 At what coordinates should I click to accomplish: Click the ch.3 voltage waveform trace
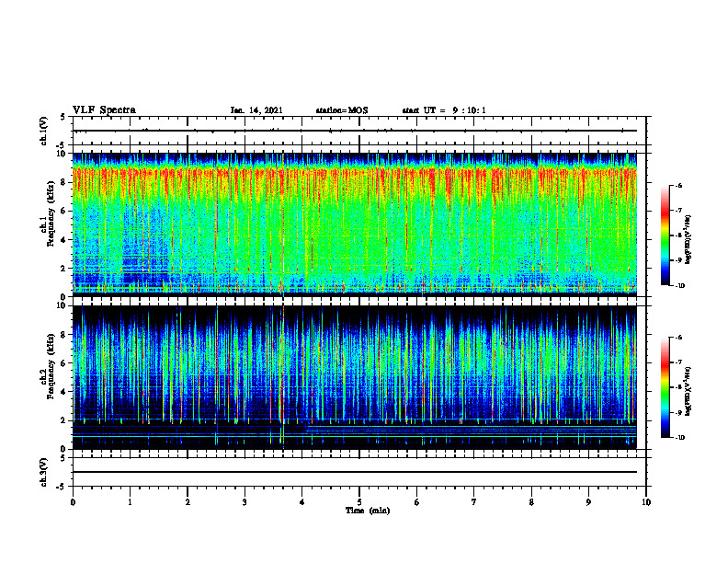355,472
